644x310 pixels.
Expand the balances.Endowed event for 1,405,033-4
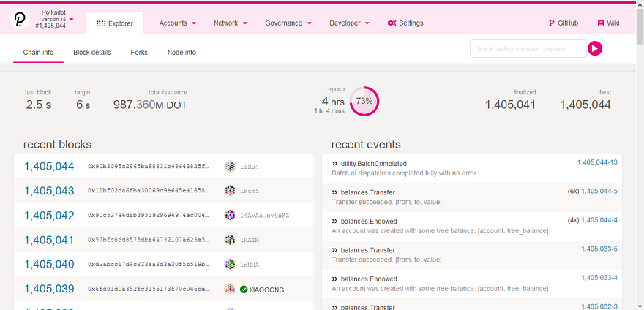tap(334, 279)
